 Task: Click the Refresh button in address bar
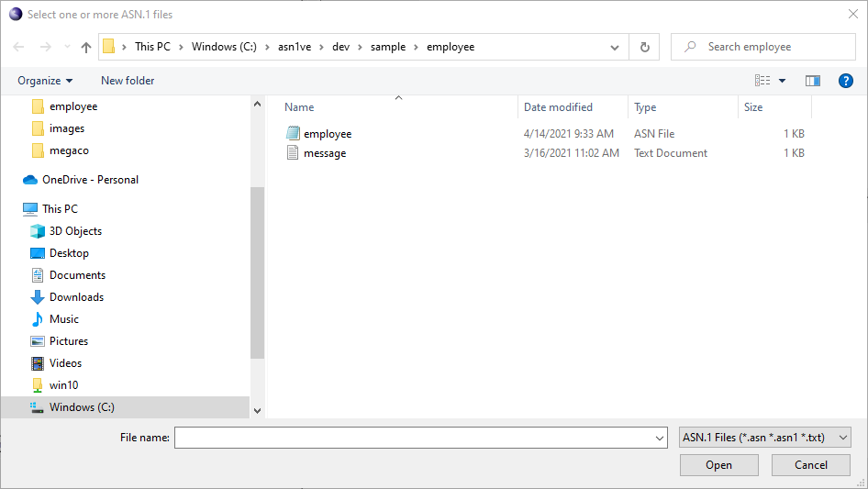[644, 47]
